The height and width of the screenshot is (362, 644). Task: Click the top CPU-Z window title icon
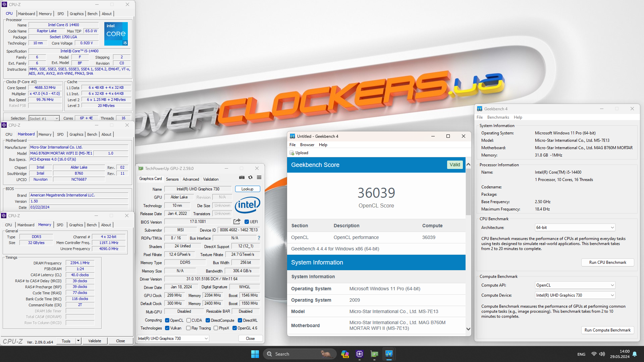(4, 4)
